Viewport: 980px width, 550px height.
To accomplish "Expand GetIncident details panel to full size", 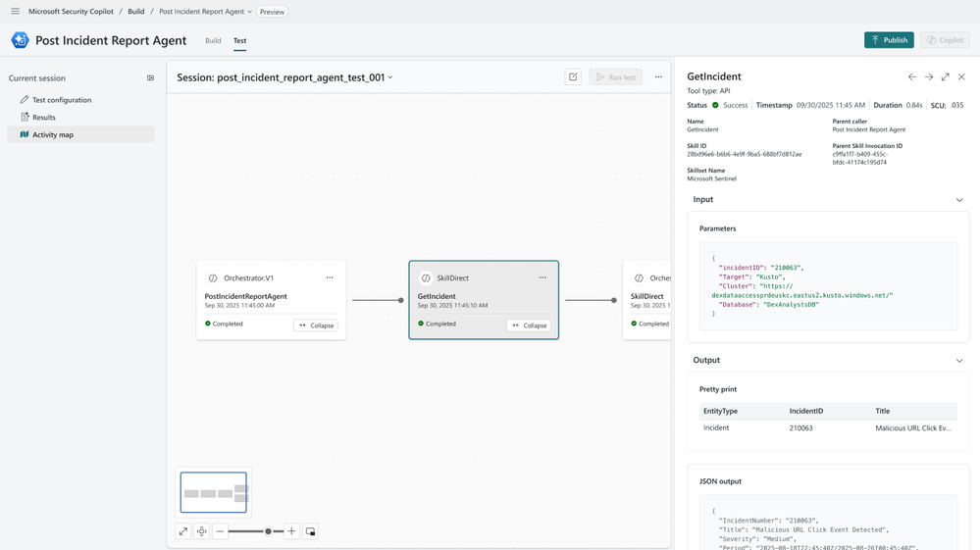I will click(x=945, y=76).
